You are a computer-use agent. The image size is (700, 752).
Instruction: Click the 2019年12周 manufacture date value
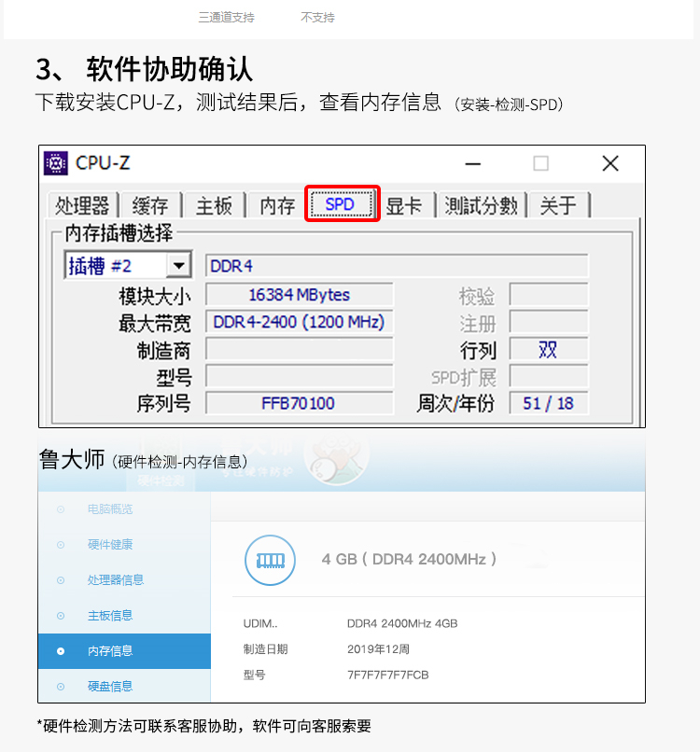[x=378, y=649]
